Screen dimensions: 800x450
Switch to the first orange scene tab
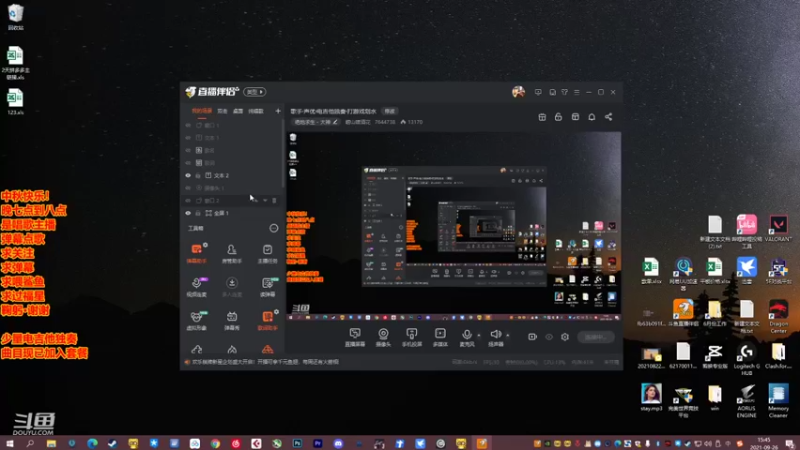coord(202,111)
